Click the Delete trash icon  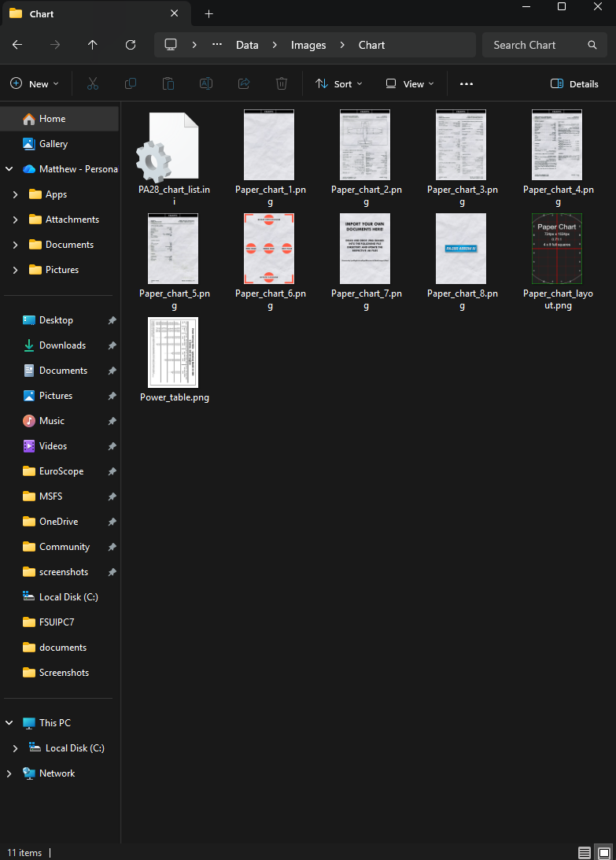282,84
